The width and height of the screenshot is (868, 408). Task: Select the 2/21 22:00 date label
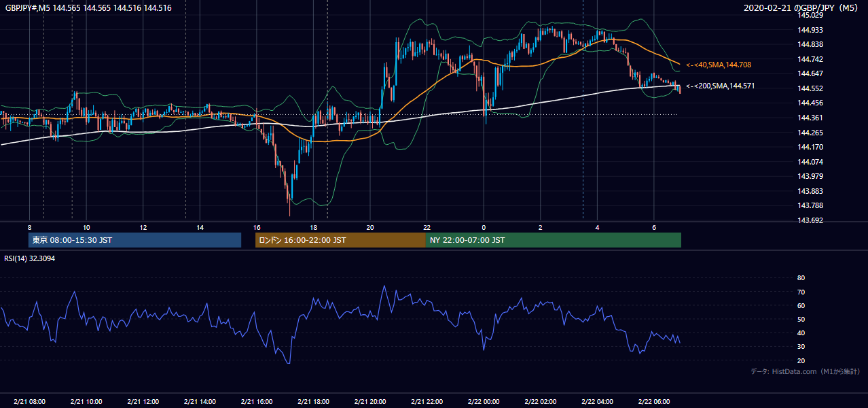[427, 401]
